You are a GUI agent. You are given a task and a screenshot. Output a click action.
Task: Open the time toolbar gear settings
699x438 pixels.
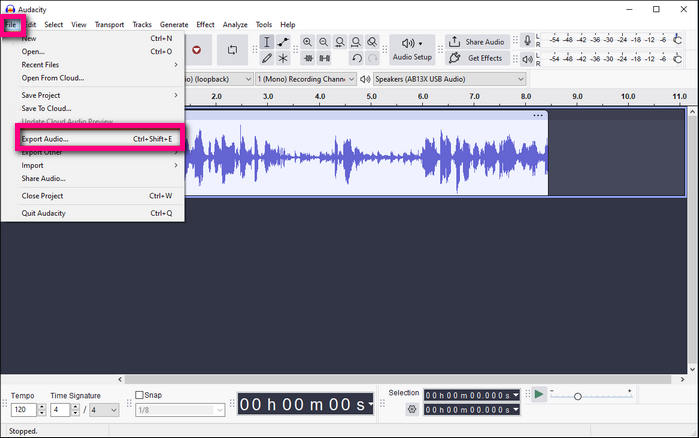click(x=412, y=409)
